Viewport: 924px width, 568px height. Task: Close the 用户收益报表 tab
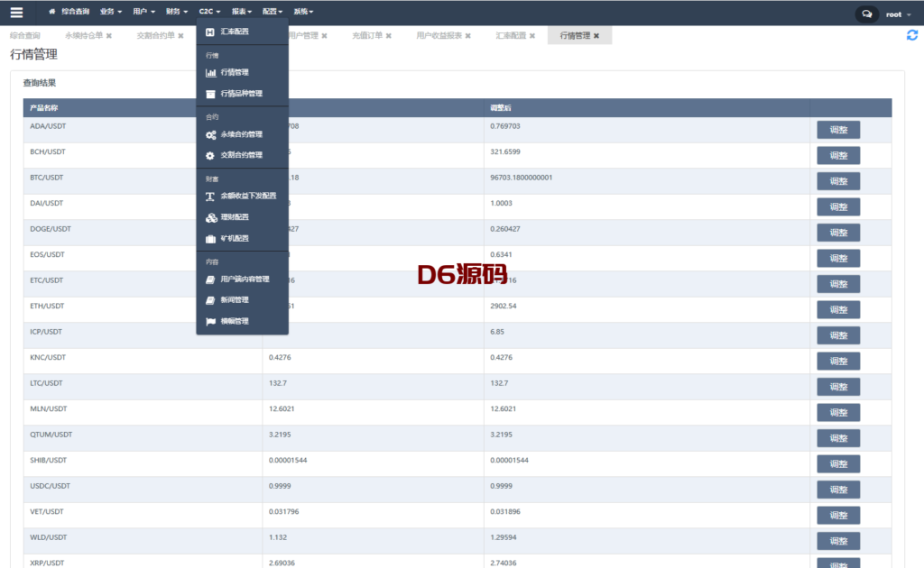[468, 36]
